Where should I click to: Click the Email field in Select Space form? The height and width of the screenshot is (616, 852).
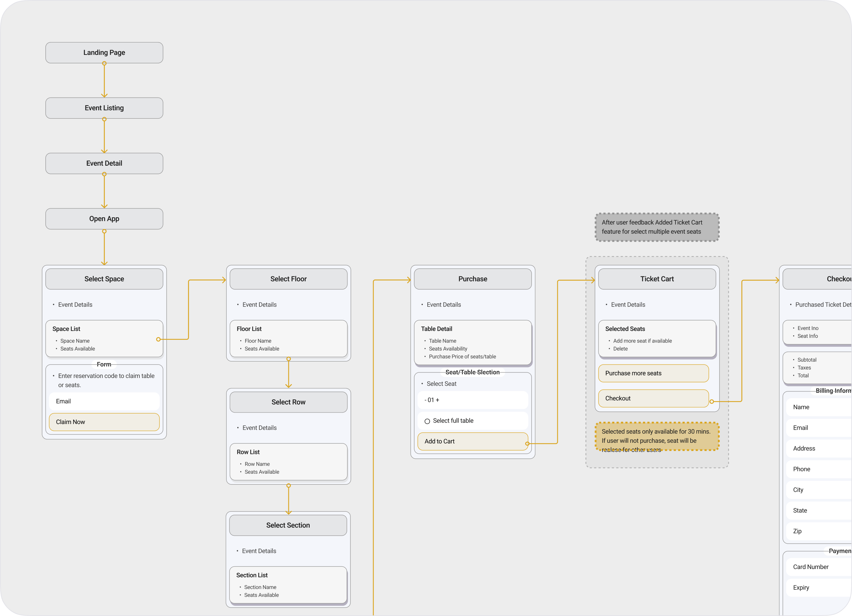(104, 401)
